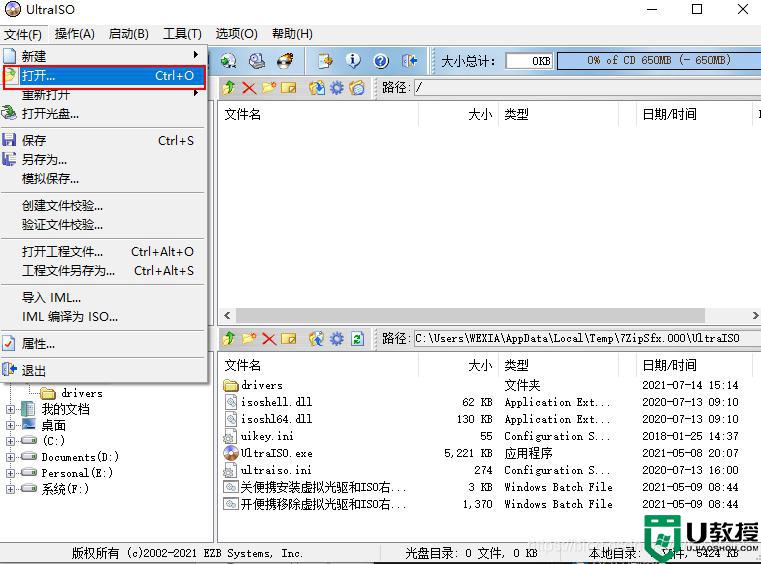Click the up-folder arrow in the image pane toolbar
761x564 pixels.
point(229,88)
